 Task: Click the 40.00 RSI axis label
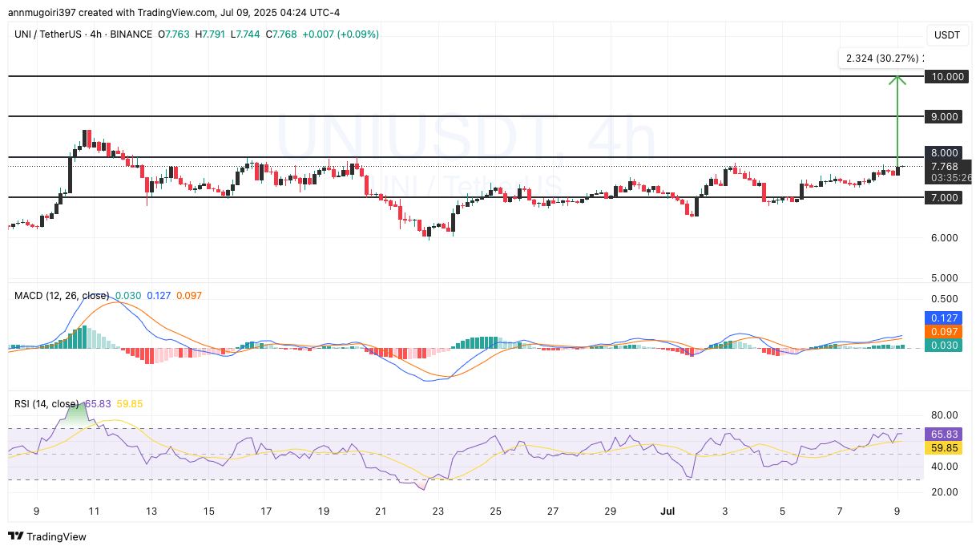point(946,467)
